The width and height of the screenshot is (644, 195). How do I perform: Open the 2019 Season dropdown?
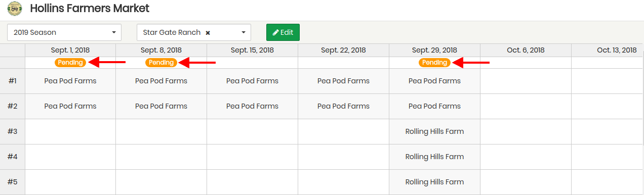(64, 32)
